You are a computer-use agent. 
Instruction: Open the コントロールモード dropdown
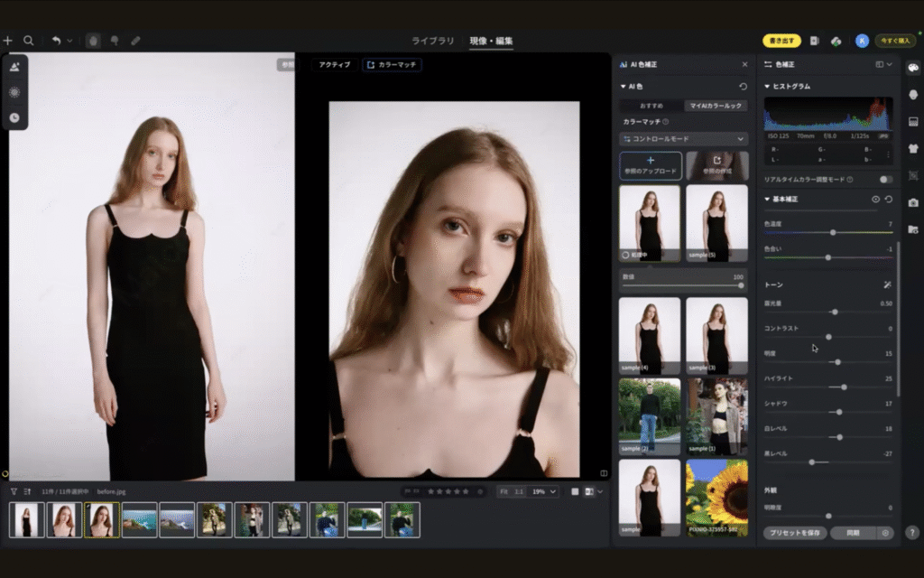(683, 139)
